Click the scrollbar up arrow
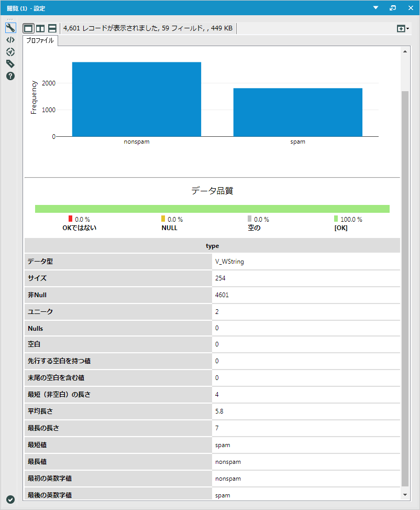This screenshot has width=420, height=510. pyautogui.click(x=405, y=51)
